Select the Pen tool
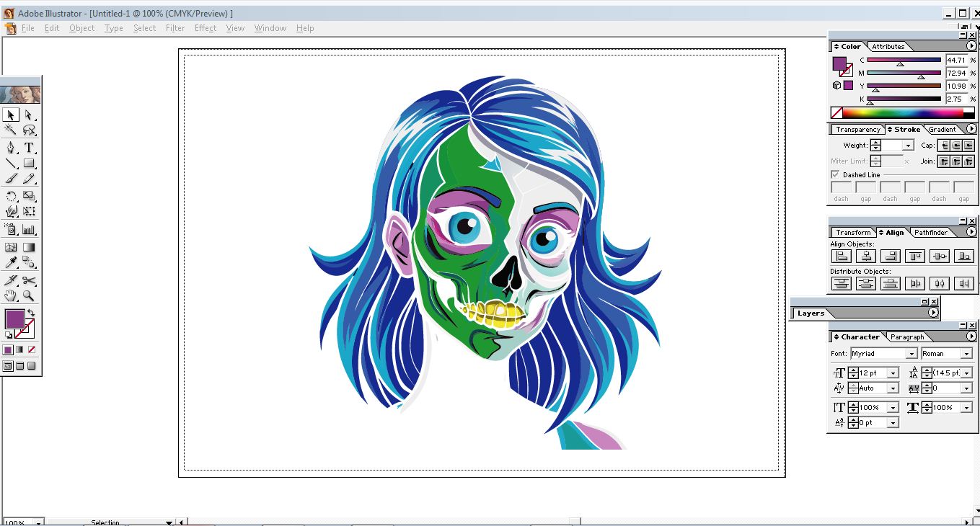The width and height of the screenshot is (980, 526). (11, 148)
